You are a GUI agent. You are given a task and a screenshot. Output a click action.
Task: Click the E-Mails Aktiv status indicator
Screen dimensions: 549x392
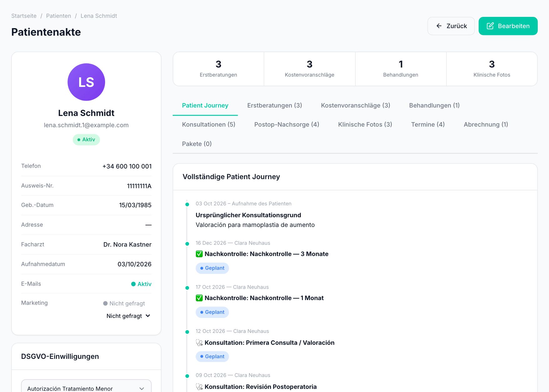[x=141, y=284]
